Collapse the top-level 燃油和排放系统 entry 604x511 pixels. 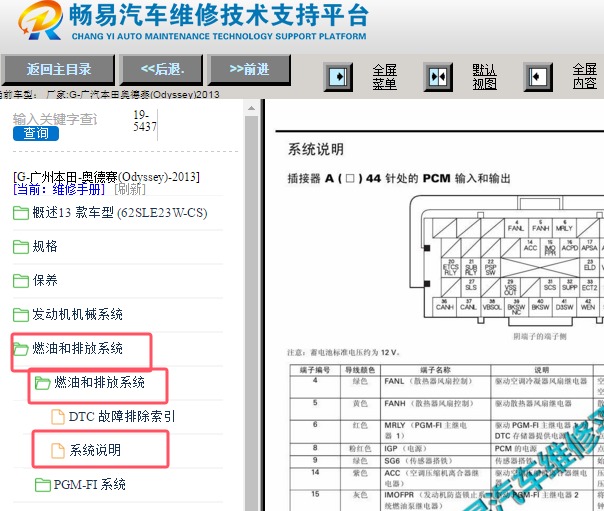[x=77, y=348]
